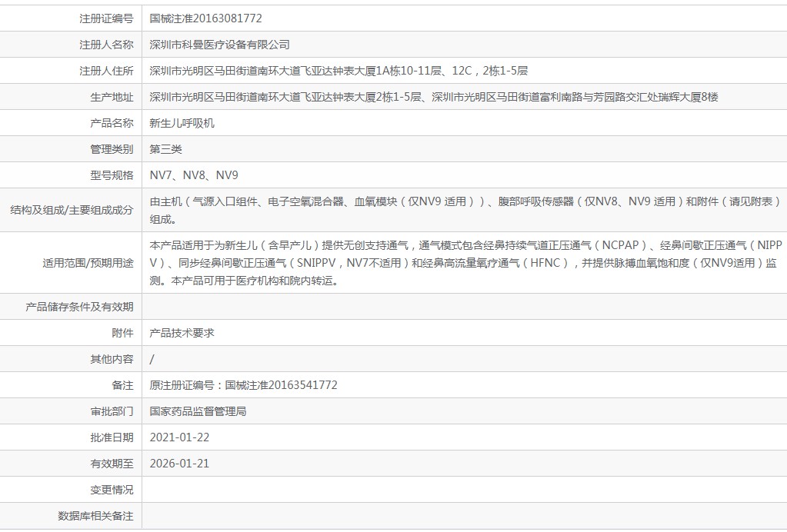Select remark 原注册证编号：国械注准20163541772
Screen dimensions: 787x532
pyautogui.click(x=243, y=384)
